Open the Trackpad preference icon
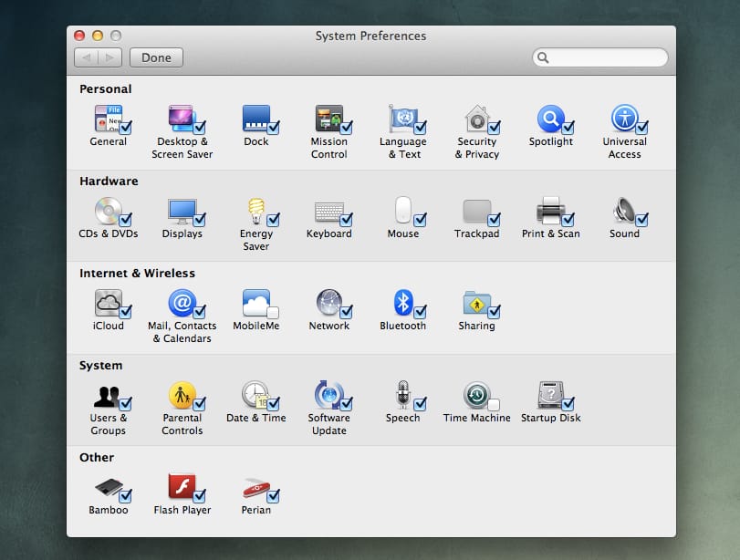The width and height of the screenshot is (740, 560). [477, 211]
